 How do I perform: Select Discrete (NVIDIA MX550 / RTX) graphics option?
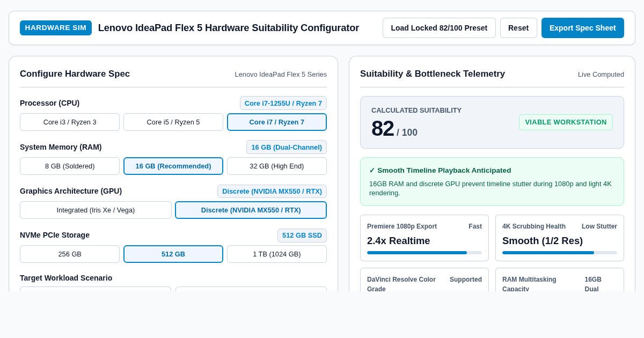point(251,210)
